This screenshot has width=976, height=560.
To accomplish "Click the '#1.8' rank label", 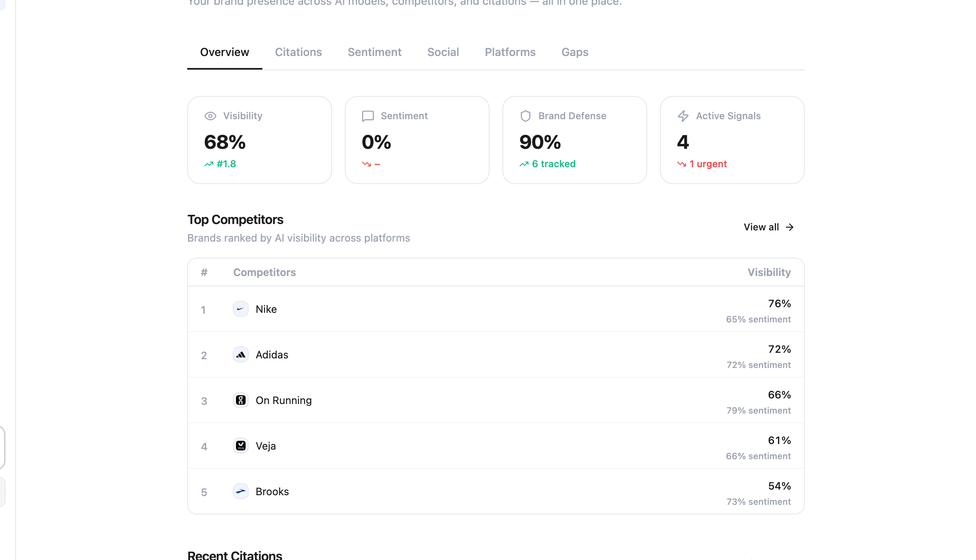I will (x=226, y=164).
